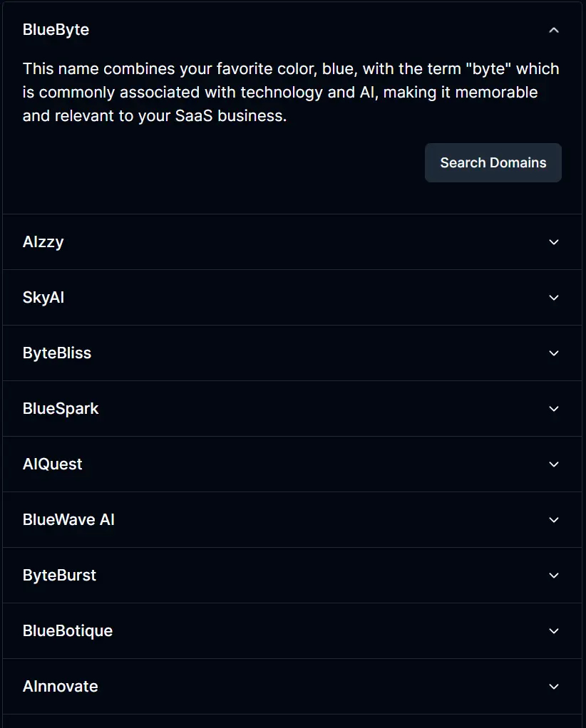Click the downward chevron next to ByteBurst
The height and width of the screenshot is (728, 586).
(x=554, y=576)
